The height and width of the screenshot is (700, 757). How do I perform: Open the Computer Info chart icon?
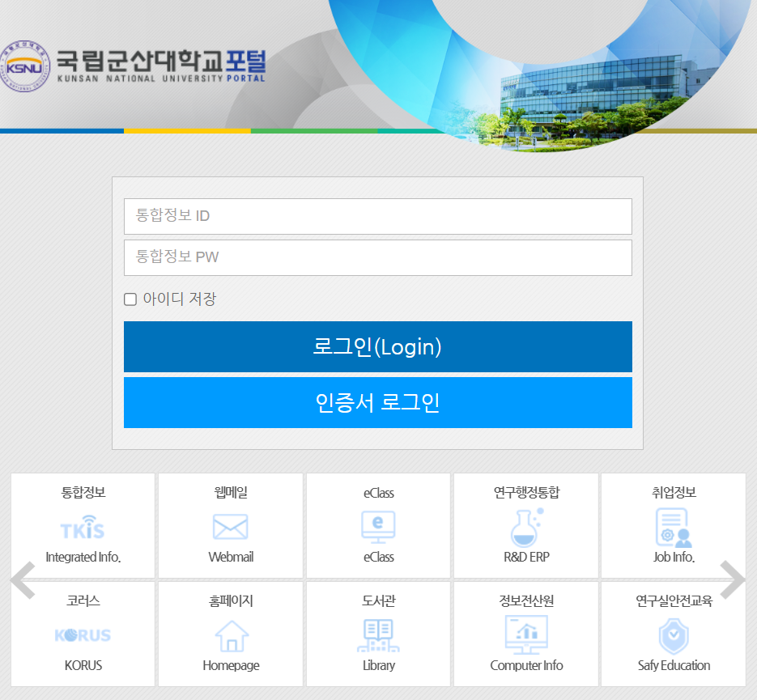[526, 635]
